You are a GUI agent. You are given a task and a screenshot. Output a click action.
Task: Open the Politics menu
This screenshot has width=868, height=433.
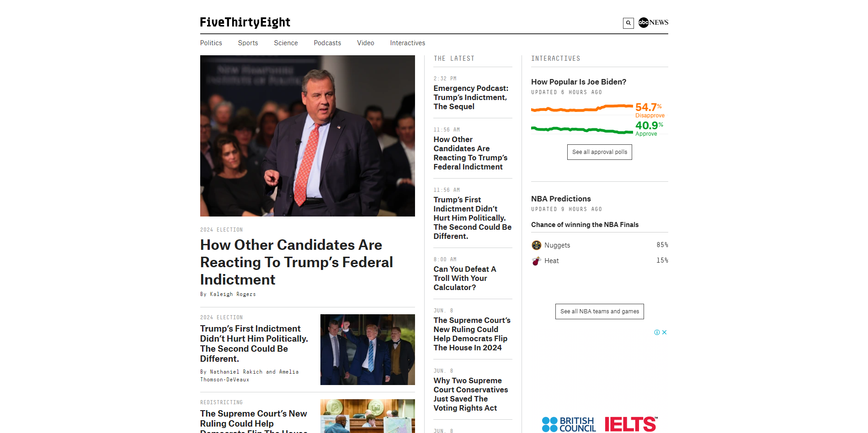pyautogui.click(x=211, y=43)
